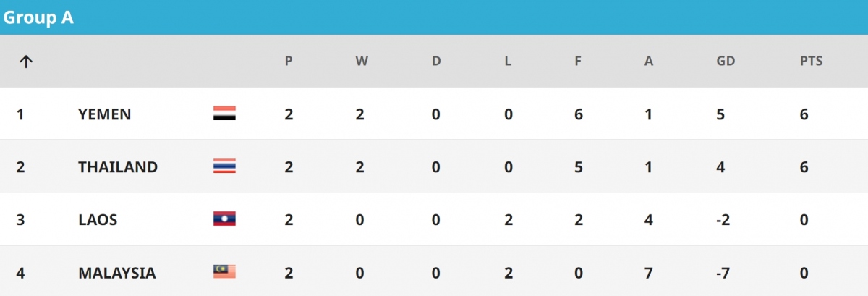
Task: Select the LAOS team name
Action: click(x=98, y=219)
